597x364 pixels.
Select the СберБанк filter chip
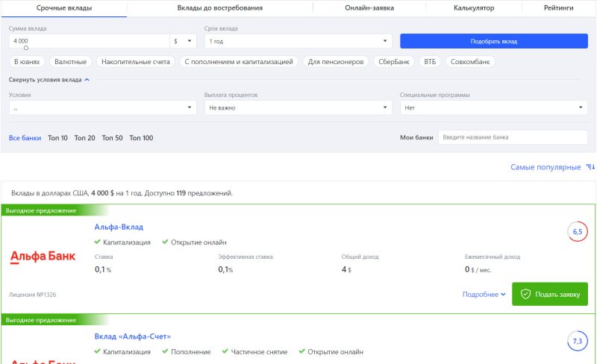click(x=394, y=62)
